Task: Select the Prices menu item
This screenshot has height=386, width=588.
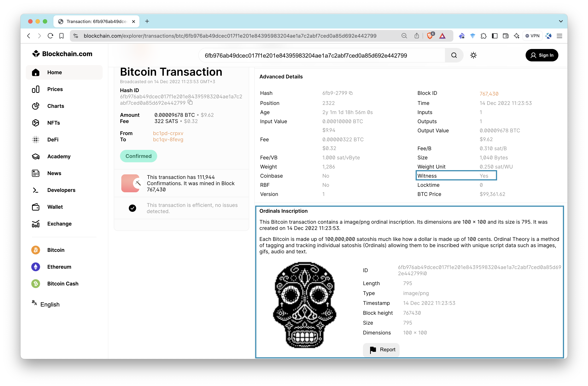Action: pyautogui.click(x=55, y=89)
